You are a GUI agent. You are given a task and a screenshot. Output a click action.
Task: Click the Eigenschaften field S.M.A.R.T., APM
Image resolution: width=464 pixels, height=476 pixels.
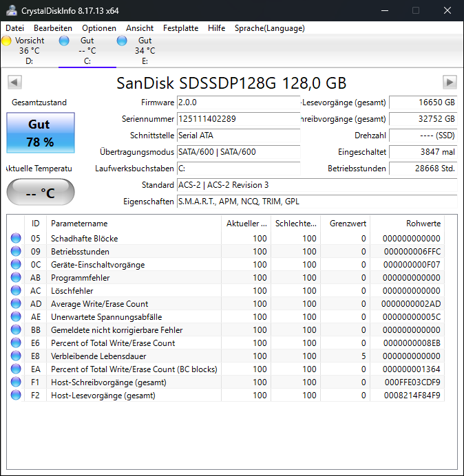[317, 202]
